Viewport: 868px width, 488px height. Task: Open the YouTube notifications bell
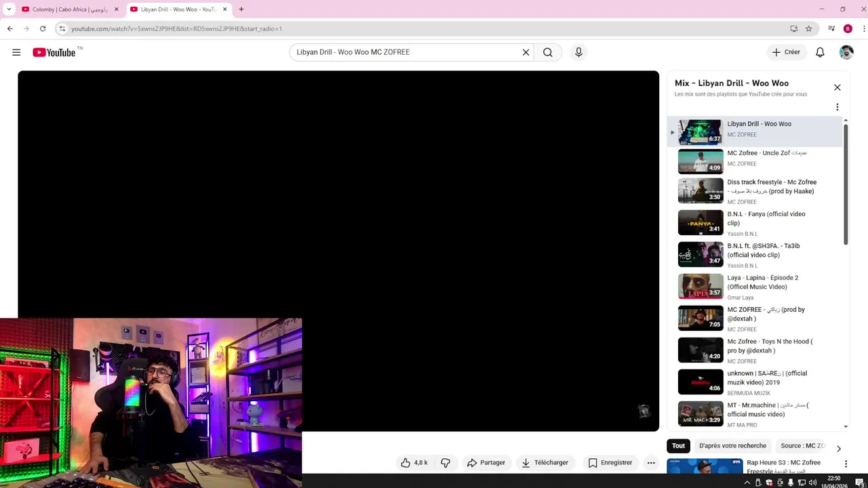820,52
